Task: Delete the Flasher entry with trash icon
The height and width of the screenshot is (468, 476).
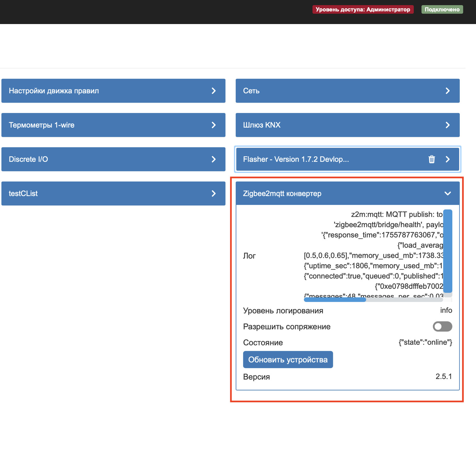Action: tap(432, 159)
